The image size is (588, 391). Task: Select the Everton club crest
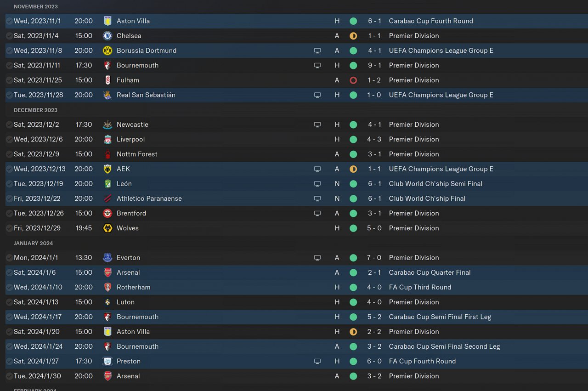[x=107, y=258]
